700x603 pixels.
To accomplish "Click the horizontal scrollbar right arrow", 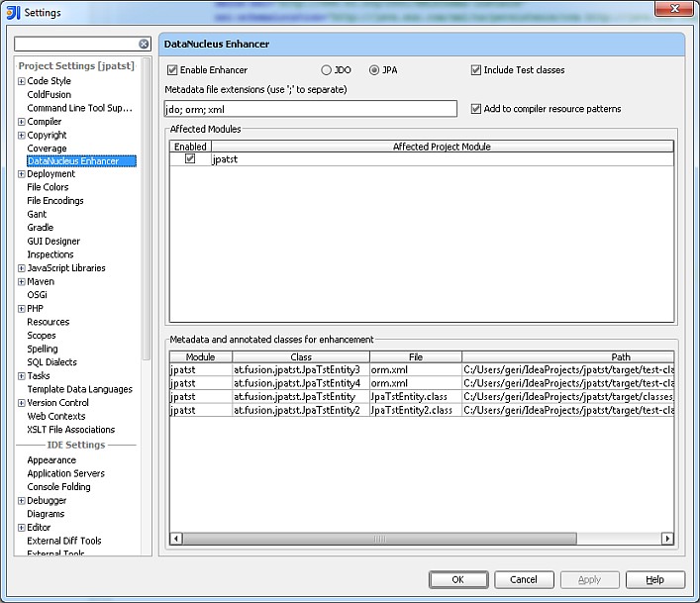I will (667, 539).
